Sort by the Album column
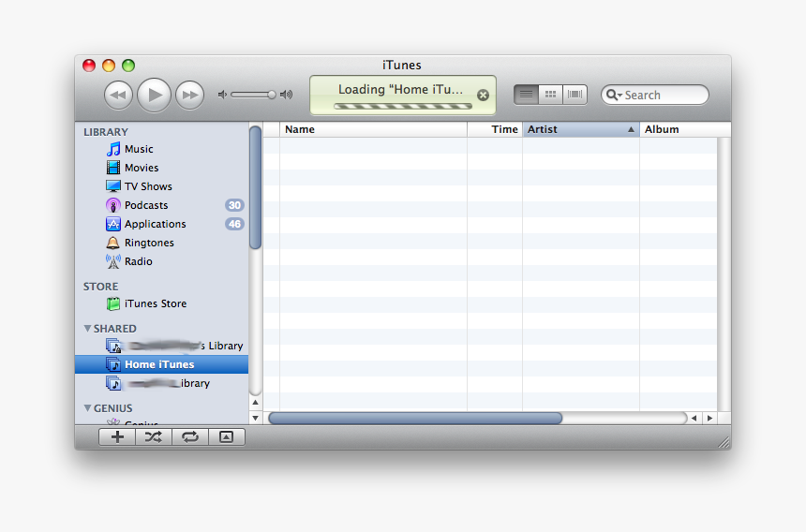Screen dimensions: 806x532 coord(685,129)
